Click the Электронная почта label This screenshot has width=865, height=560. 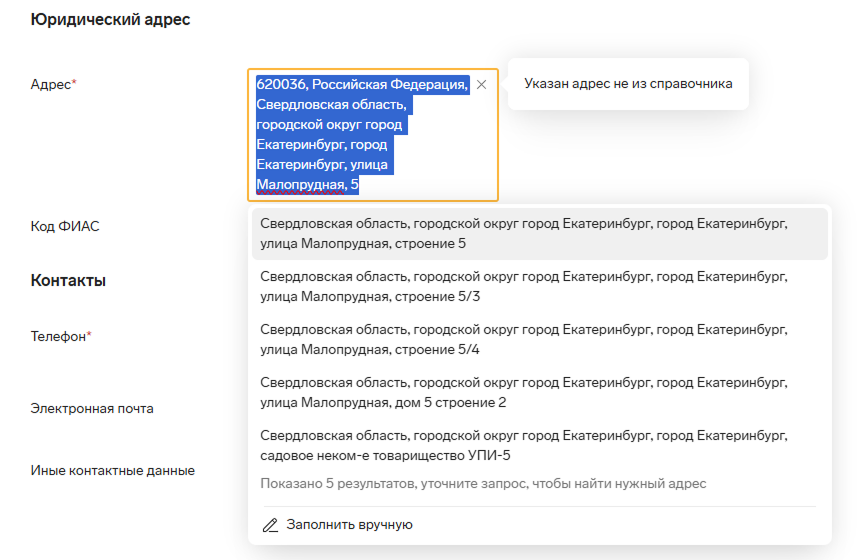(92, 409)
